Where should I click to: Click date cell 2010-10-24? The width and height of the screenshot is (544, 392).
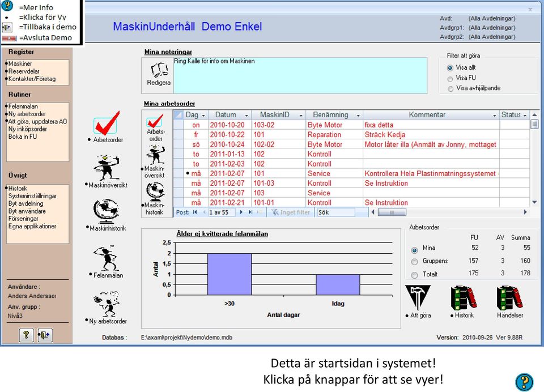coord(229,144)
